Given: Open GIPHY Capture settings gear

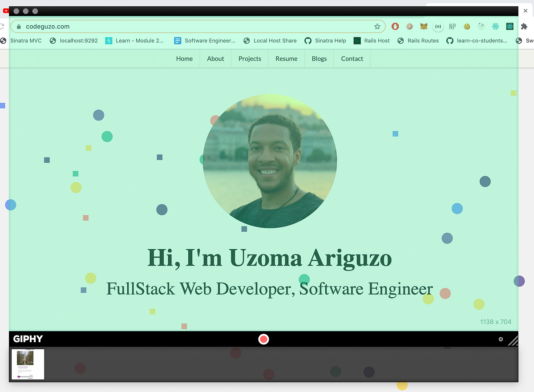Looking at the screenshot, I should (500, 339).
